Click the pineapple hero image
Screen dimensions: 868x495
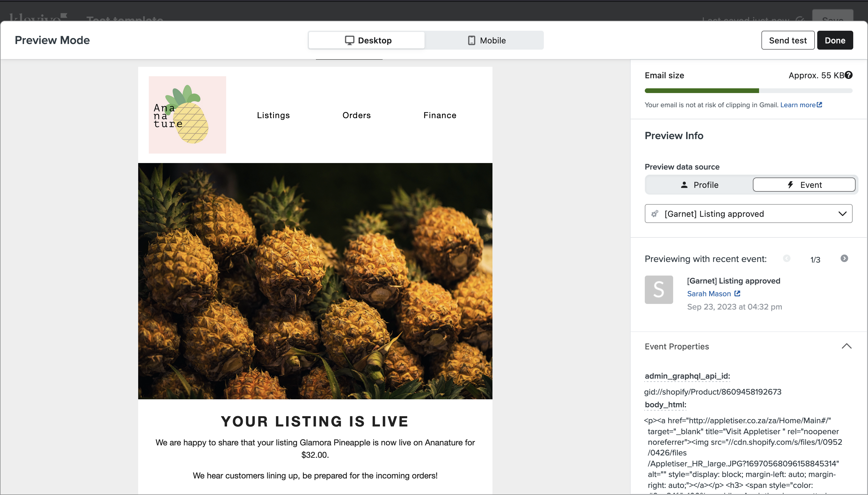(x=315, y=281)
